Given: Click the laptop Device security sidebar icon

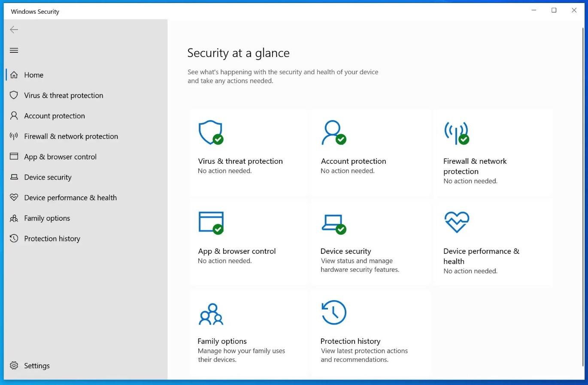Looking at the screenshot, I should (x=14, y=177).
